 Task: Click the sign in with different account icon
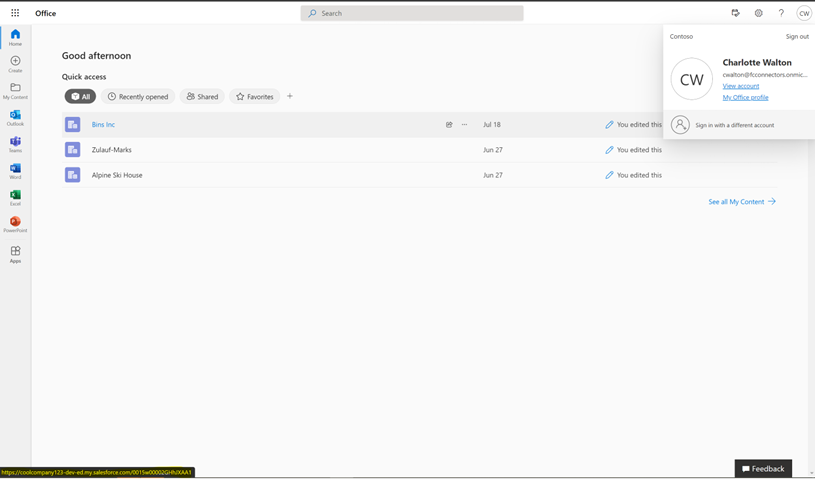click(680, 125)
